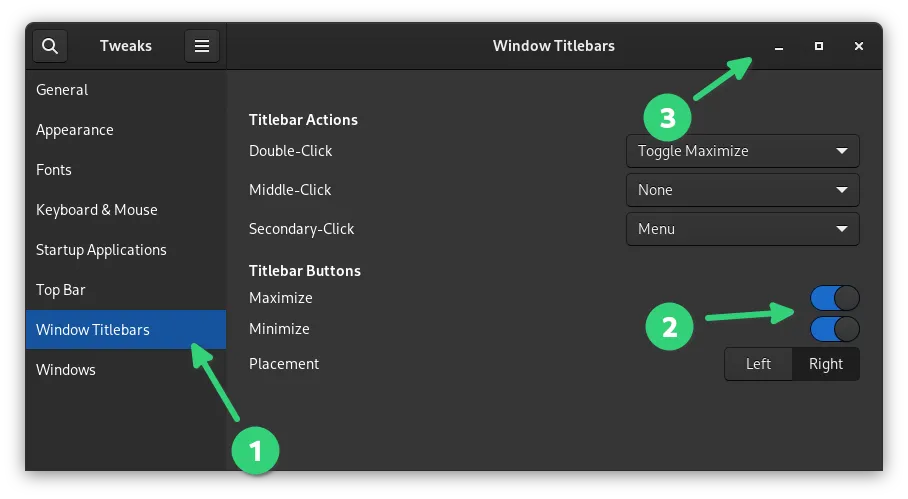Image resolution: width=908 pixels, height=499 pixels.
Task: Open the hamburger menu button
Action: pos(202,46)
